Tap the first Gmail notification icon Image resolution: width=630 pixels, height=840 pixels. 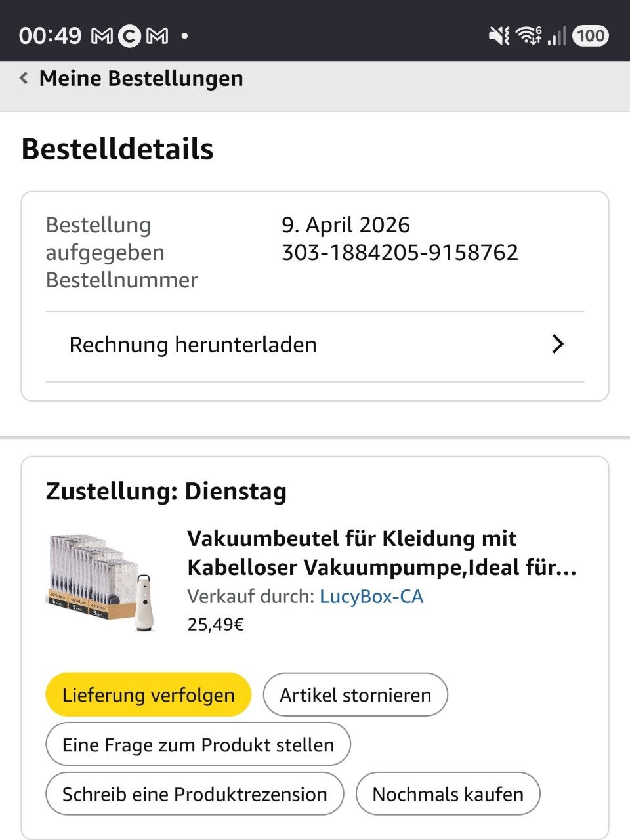(x=101, y=35)
